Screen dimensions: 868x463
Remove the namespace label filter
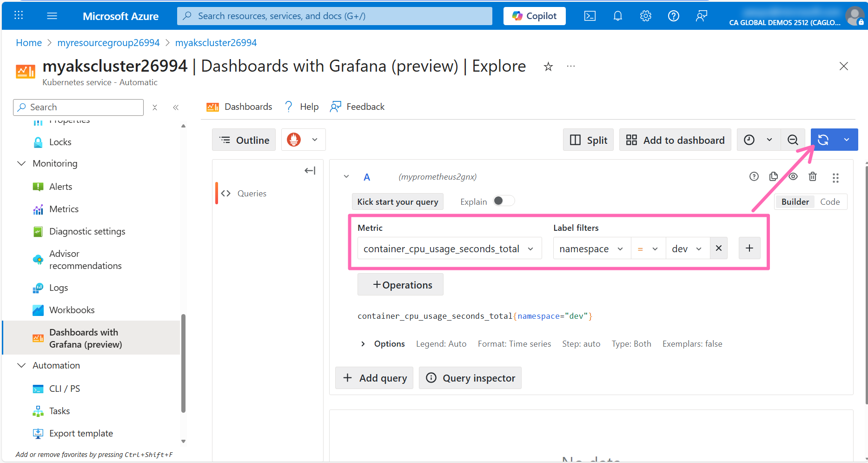(x=718, y=248)
